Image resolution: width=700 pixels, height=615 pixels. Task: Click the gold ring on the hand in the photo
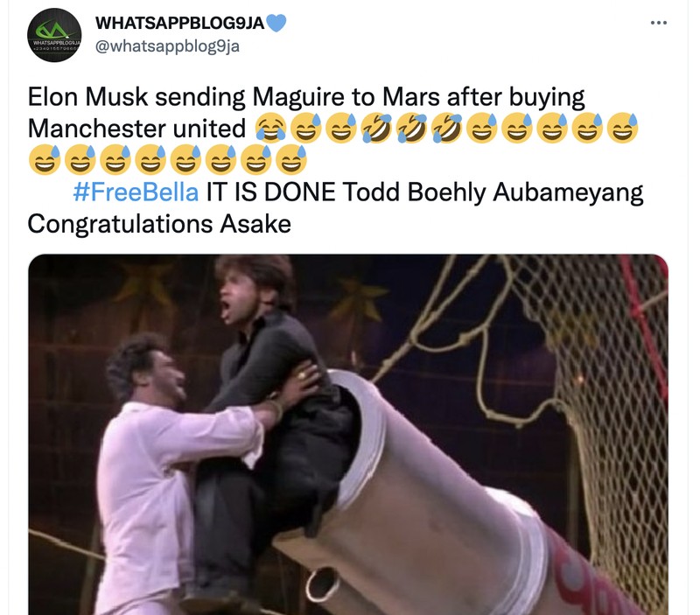[x=302, y=375]
